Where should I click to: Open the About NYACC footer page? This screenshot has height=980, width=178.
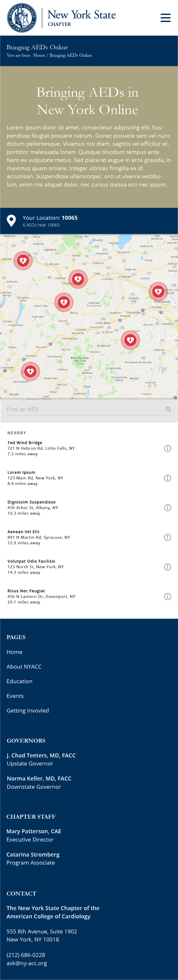click(24, 667)
